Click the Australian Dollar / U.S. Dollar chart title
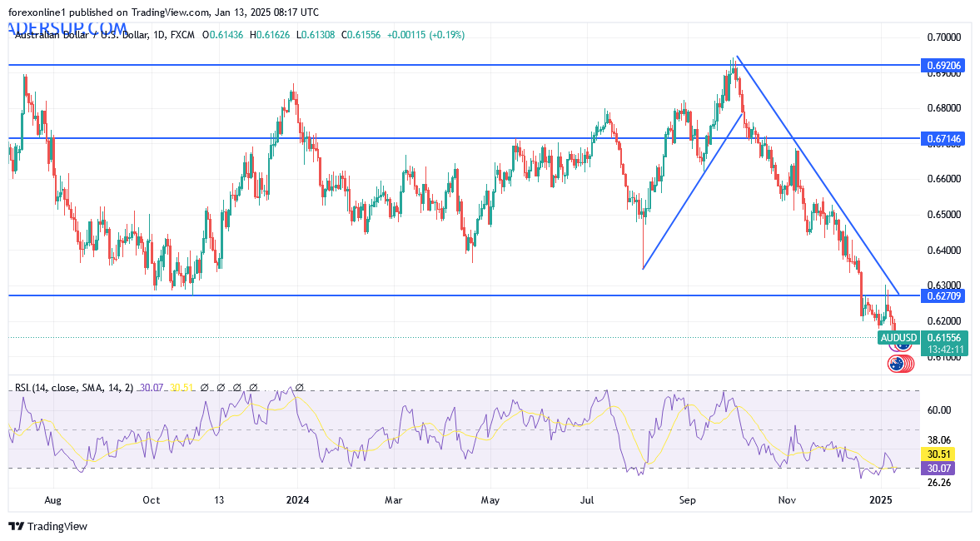Screen dimensions: 980x541 pos(83,35)
